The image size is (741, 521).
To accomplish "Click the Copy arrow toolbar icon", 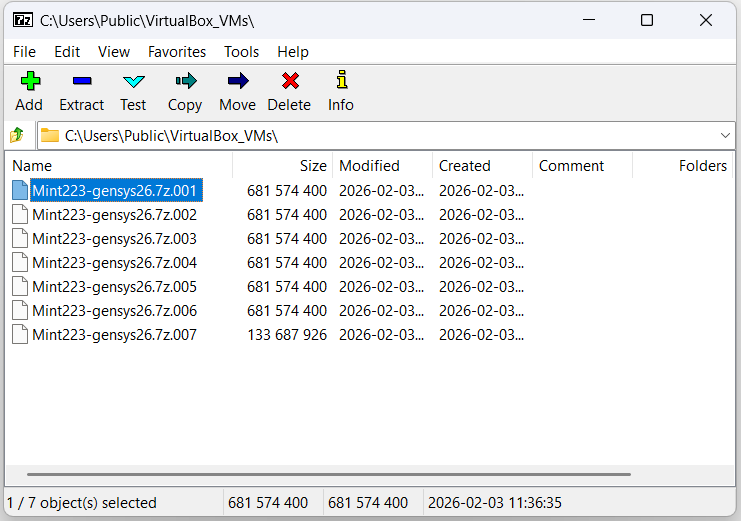I will (x=186, y=81).
